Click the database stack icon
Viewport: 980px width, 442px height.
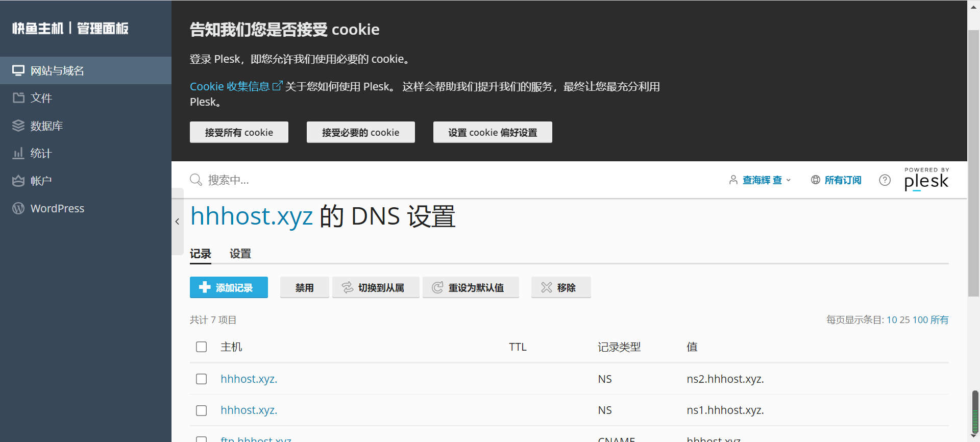[x=18, y=126]
